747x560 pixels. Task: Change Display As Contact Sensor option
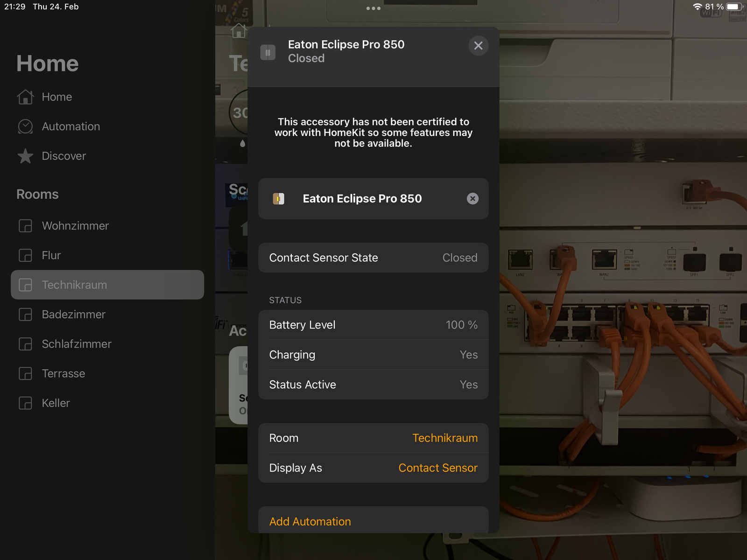pyautogui.click(x=437, y=468)
